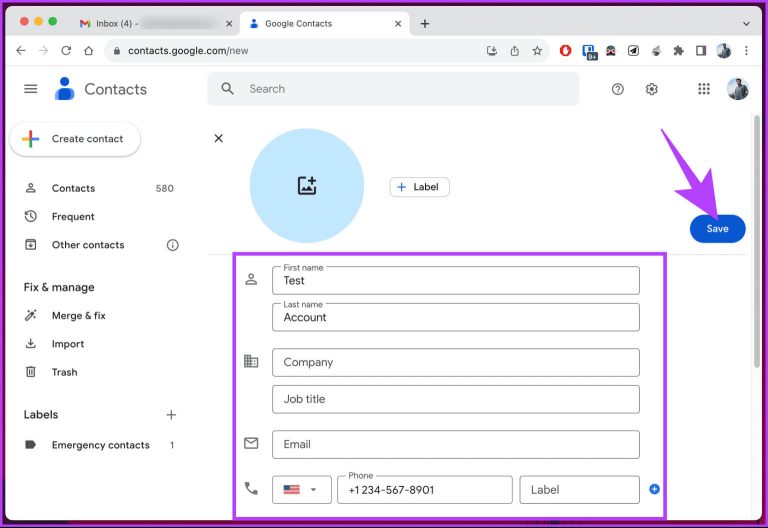Click info icon beside Other contacts
Image resolution: width=768 pixels, height=528 pixels.
point(172,245)
